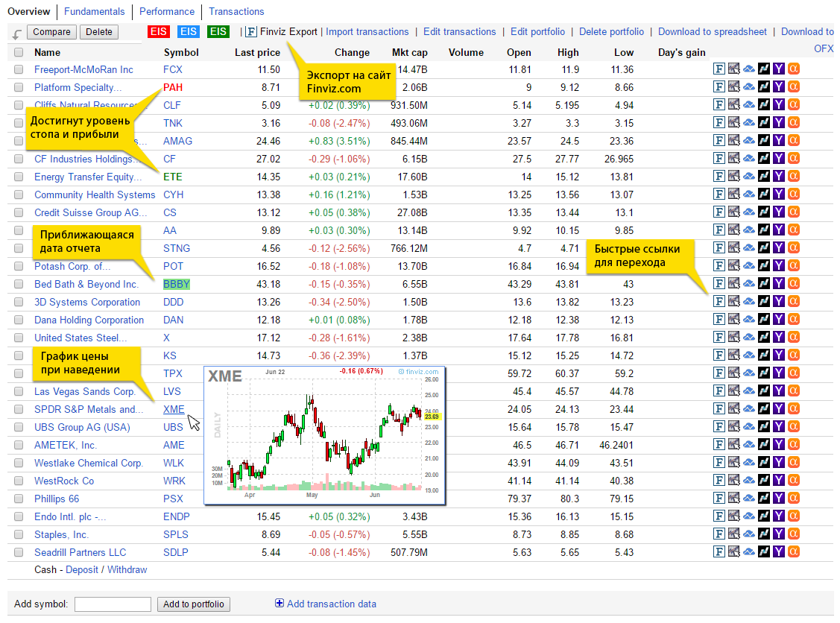The height and width of the screenshot is (623, 840).
Task: Open Finviz icon link in LVS row
Action: point(719,391)
